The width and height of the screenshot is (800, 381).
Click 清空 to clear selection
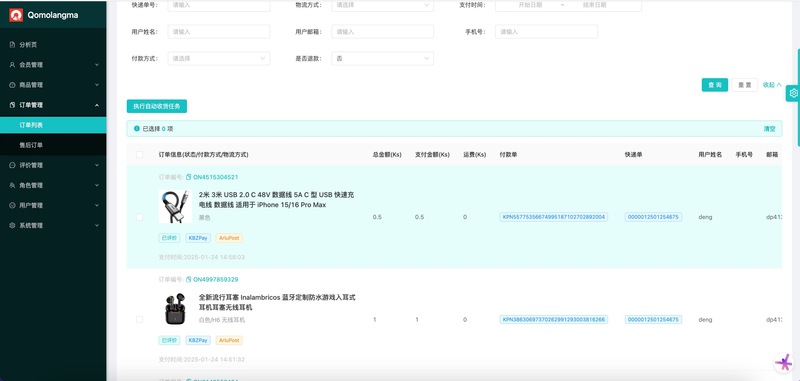[x=769, y=129]
